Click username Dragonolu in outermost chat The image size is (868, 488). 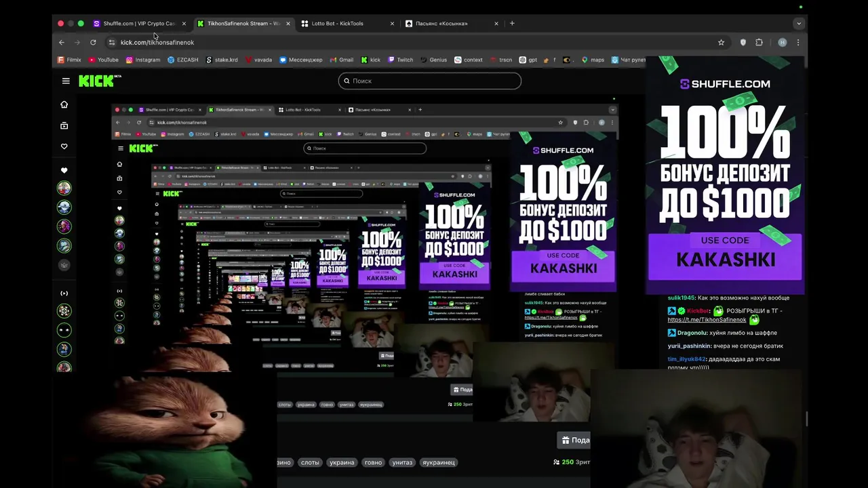[x=692, y=333]
